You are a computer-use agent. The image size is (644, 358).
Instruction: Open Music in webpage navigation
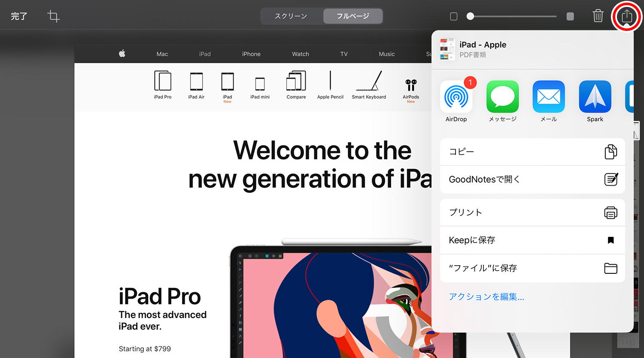click(x=387, y=54)
